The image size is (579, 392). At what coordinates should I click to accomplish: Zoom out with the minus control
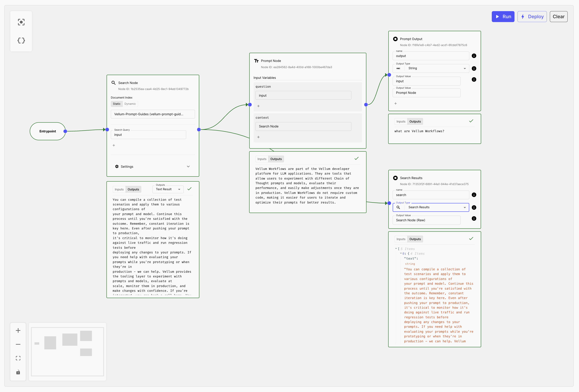tap(18, 344)
